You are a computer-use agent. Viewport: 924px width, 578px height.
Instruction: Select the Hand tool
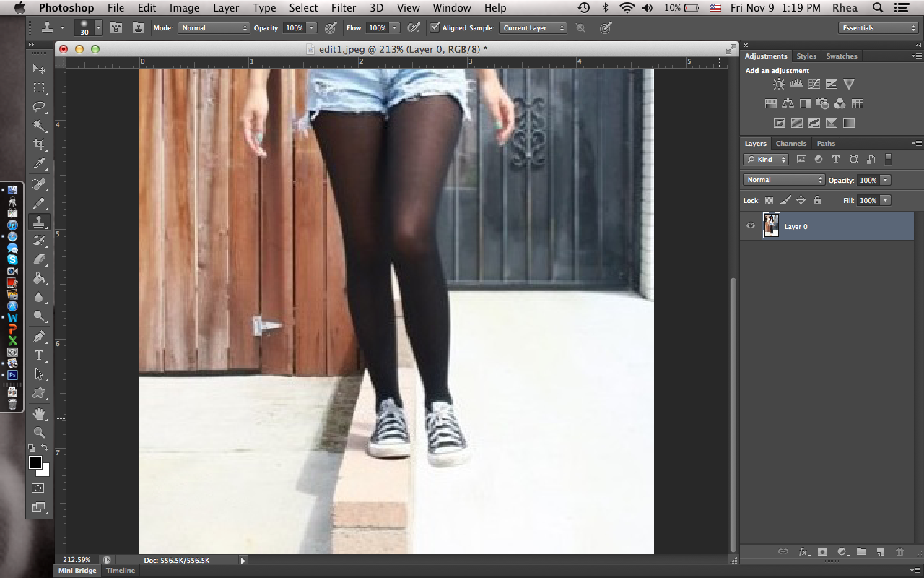(39, 414)
